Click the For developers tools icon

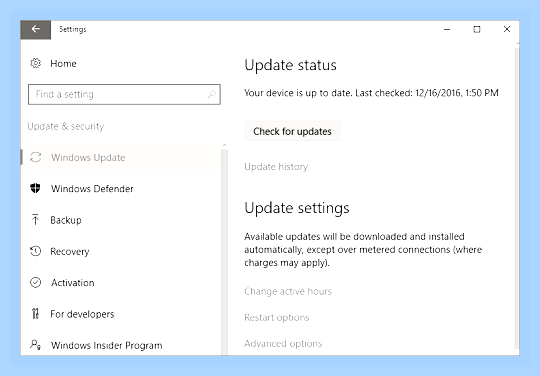click(35, 314)
